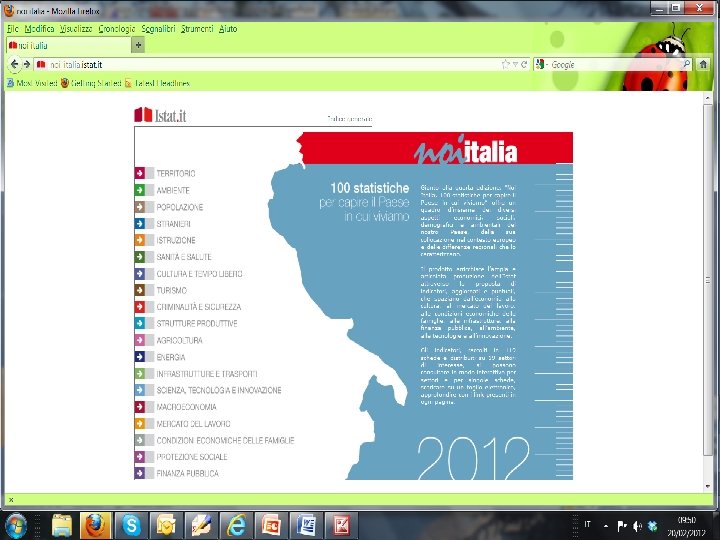Click the browser Forward arrow
This screenshot has width=720, height=540.
[x=27, y=64]
